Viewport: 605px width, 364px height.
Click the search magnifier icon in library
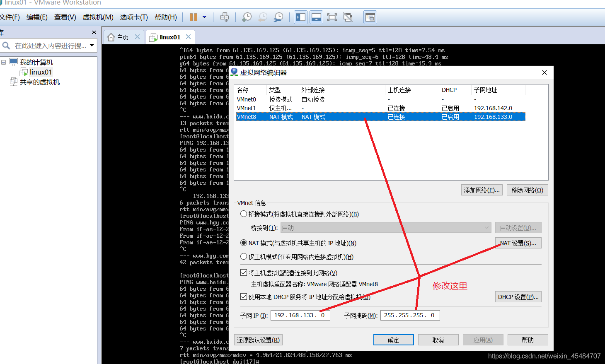pyautogui.click(x=6, y=45)
